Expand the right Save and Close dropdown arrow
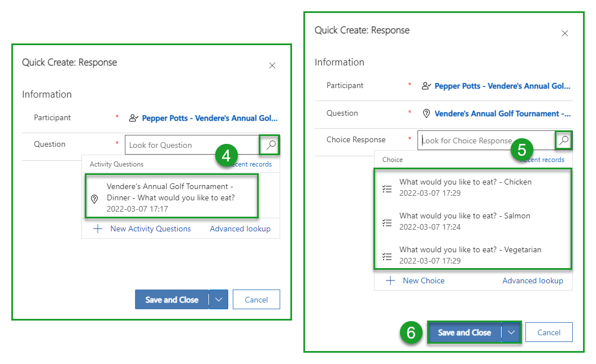This screenshot has height=364, width=596. tap(511, 332)
